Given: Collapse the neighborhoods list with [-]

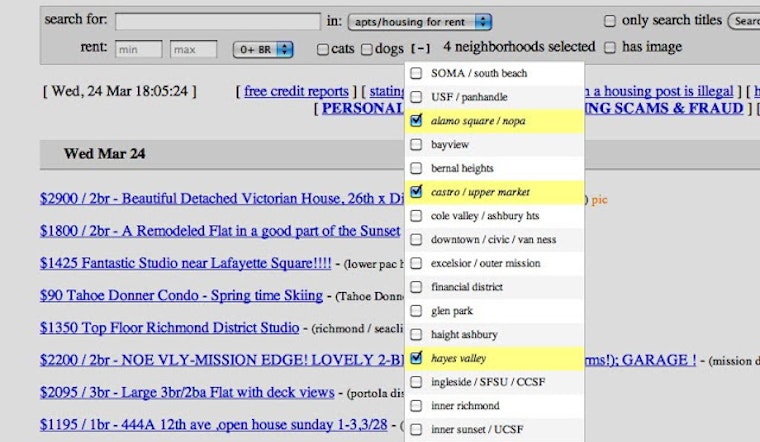Looking at the screenshot, I should coord(420,48).
